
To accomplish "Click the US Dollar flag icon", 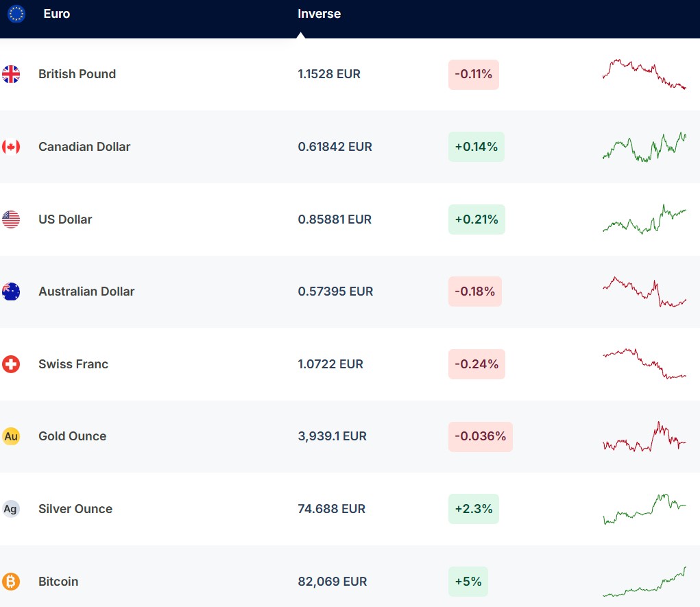I will (11, 219).
